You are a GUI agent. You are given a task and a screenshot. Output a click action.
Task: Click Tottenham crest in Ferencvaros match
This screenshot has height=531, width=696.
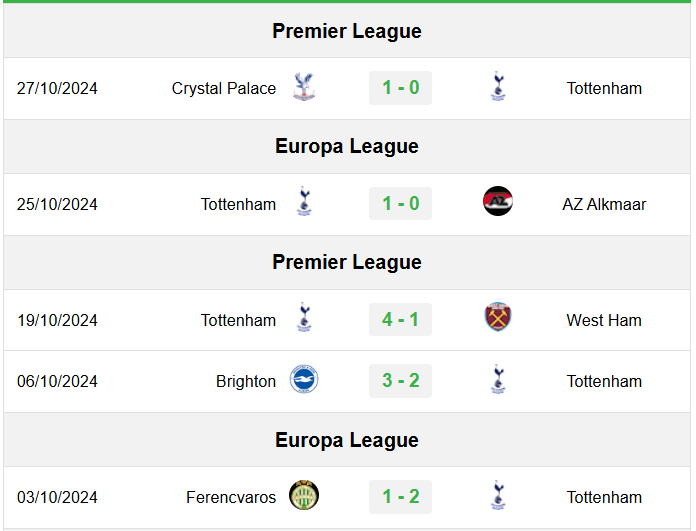498,495
